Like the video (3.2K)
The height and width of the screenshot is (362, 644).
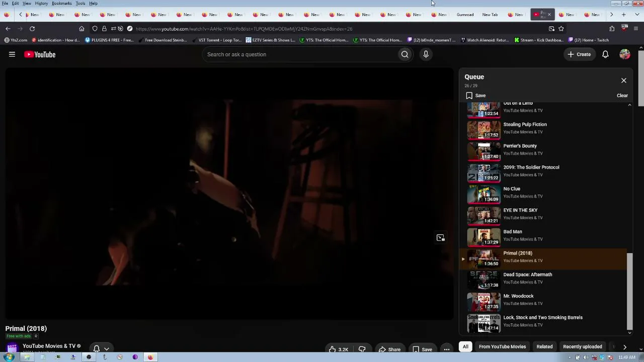[339, 349]
